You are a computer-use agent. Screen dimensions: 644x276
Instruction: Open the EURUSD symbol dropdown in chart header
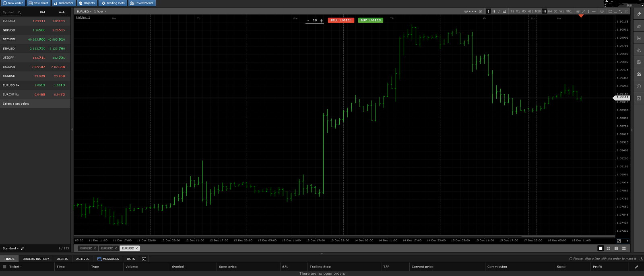(x=84, y=11)
